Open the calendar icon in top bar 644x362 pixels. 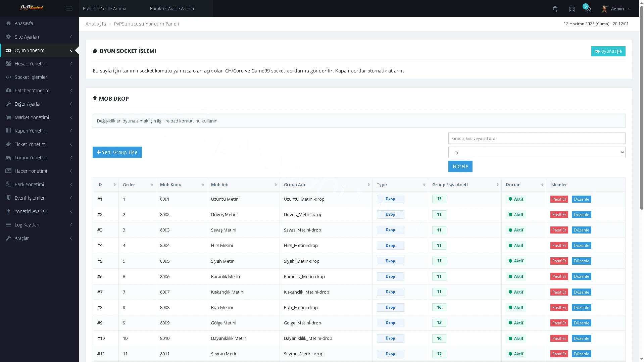pyautogui.click(x=572, y=9)
